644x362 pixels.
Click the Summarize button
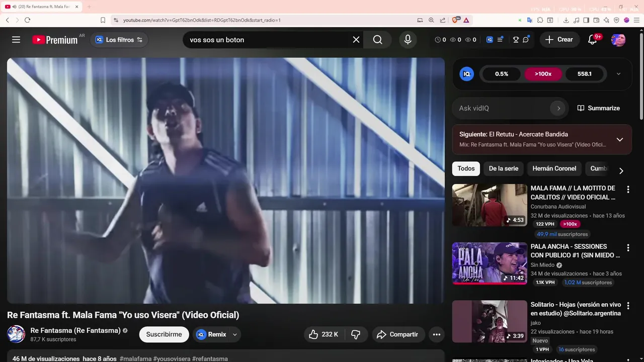(x=599, y=108)
